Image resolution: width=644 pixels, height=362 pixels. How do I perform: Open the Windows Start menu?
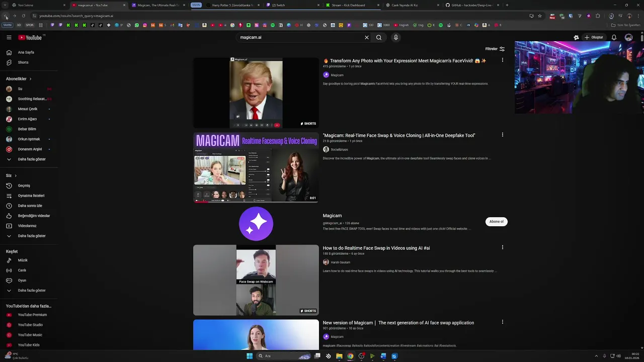coord(250,356)
